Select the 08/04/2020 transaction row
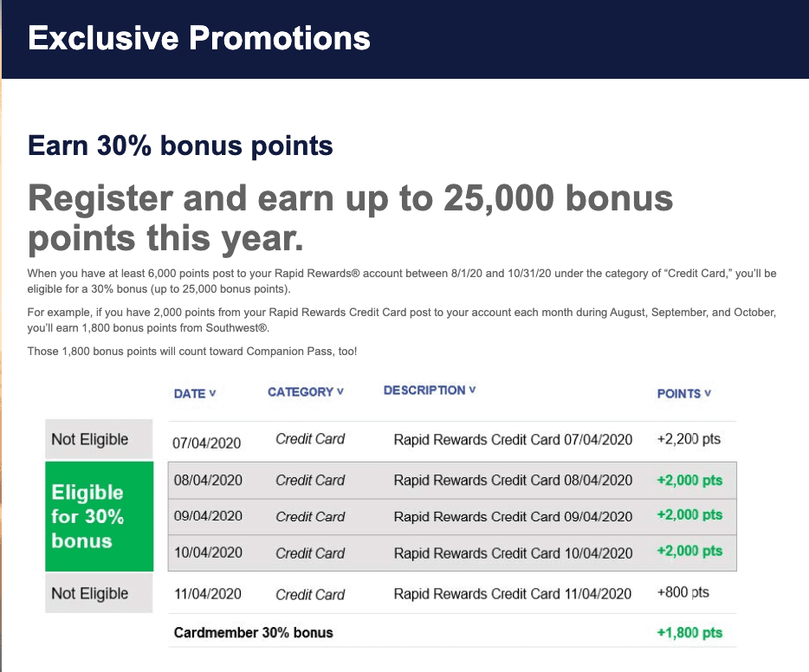 (x=452, y=480)
